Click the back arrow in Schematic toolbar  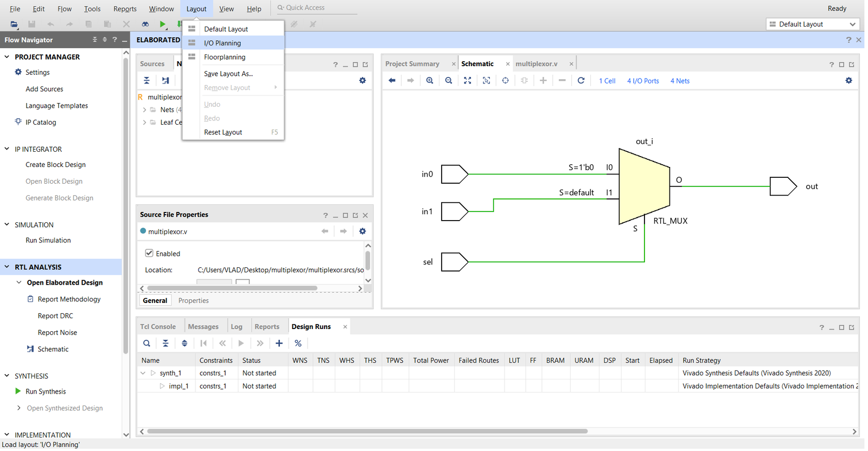tap(392, 81)
